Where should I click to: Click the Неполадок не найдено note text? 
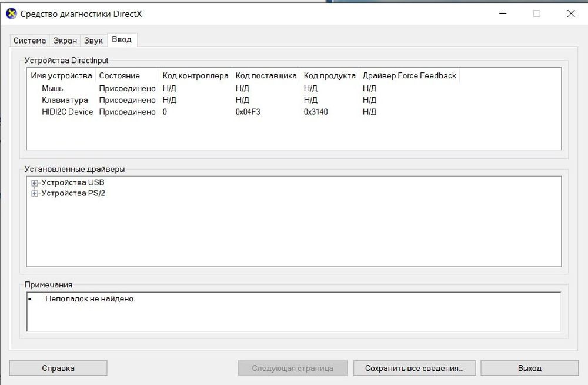coord(90,299)
